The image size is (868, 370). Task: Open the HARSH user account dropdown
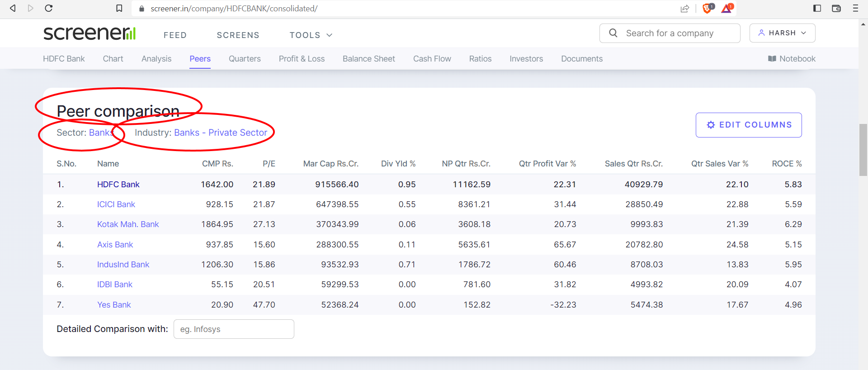782,33
